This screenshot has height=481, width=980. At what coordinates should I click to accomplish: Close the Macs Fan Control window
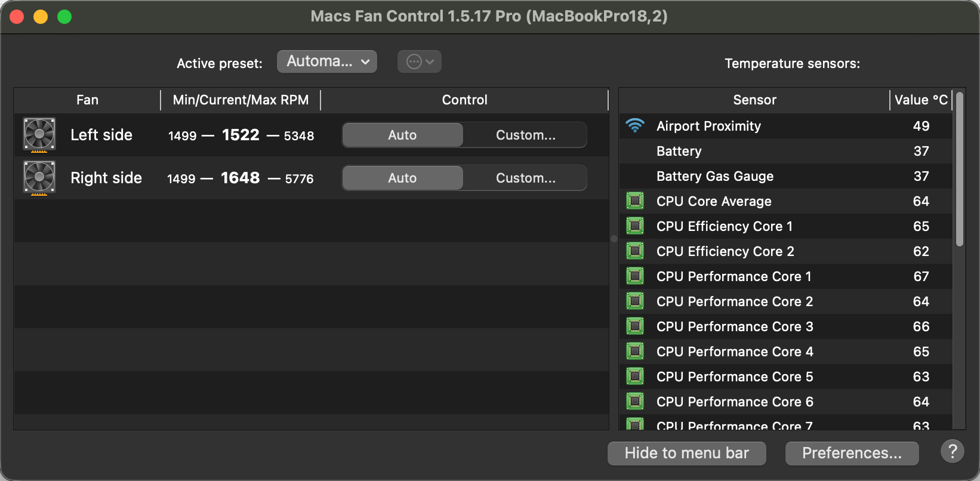point(17,17)
